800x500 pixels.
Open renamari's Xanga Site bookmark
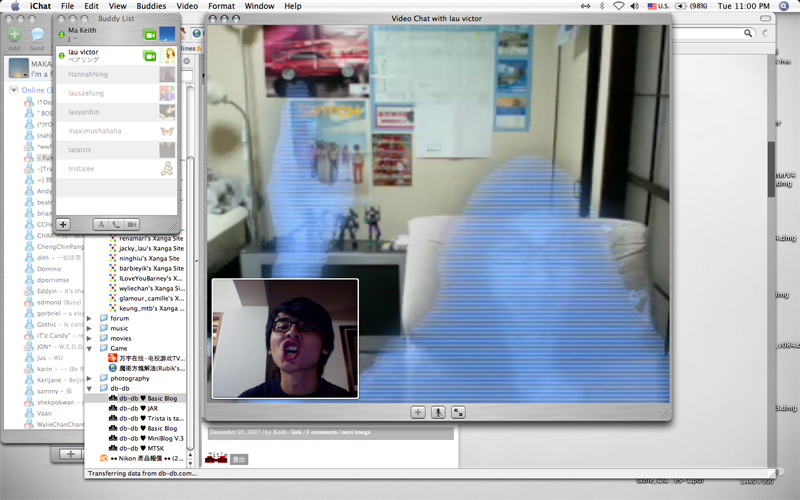click(151, 238)
